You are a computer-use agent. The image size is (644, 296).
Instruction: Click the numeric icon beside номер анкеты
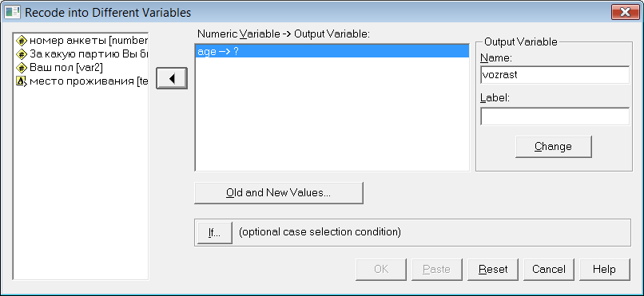(22, 41)
